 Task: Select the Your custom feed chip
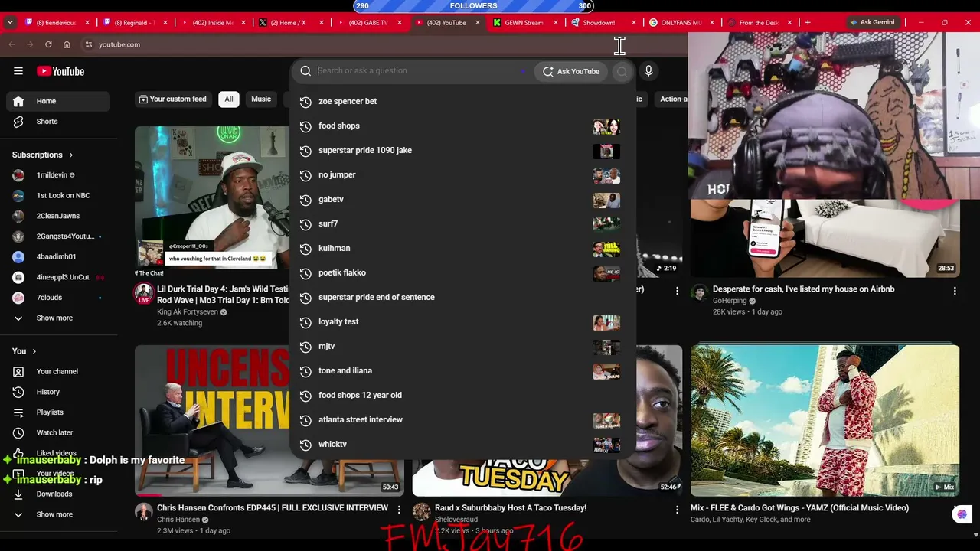click(x=173, y=99)
